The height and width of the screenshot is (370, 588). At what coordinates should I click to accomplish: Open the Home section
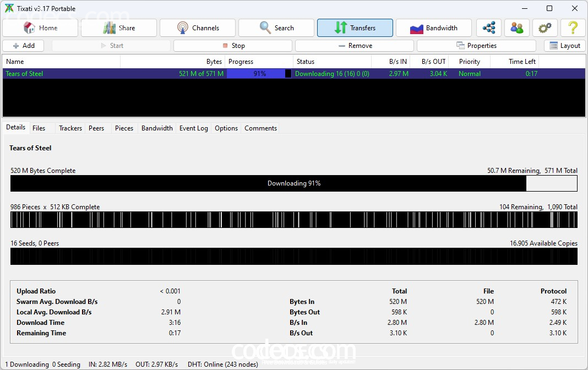(41, 28)
